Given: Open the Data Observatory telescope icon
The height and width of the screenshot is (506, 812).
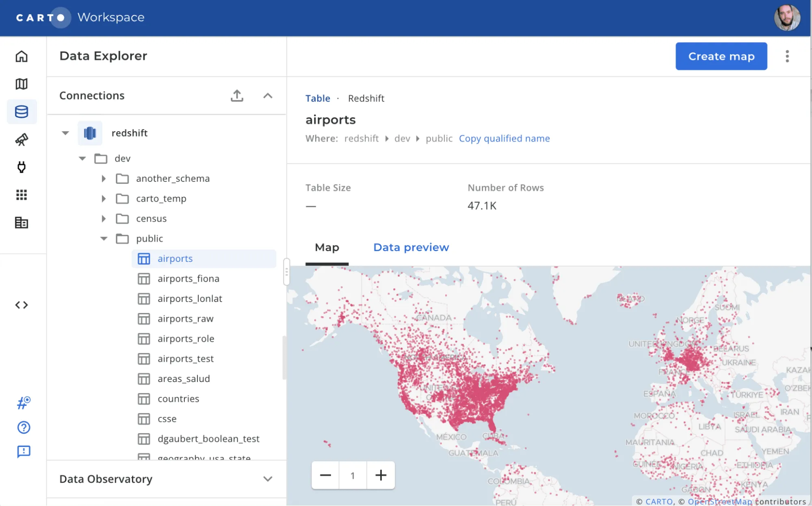Looking at the screenshot, I should [22, 140].
